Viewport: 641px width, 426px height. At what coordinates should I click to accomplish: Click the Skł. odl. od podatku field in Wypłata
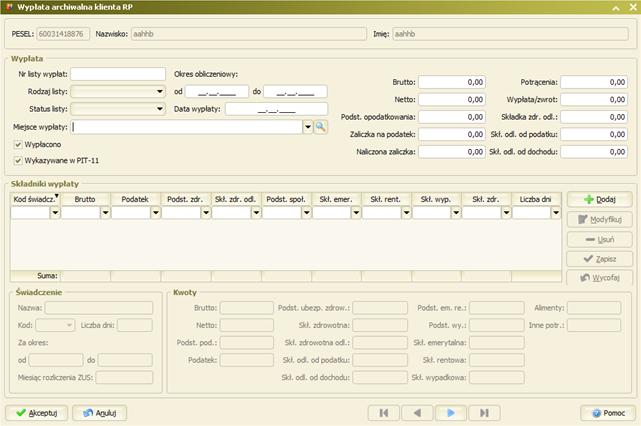click(x=594, y=135)
